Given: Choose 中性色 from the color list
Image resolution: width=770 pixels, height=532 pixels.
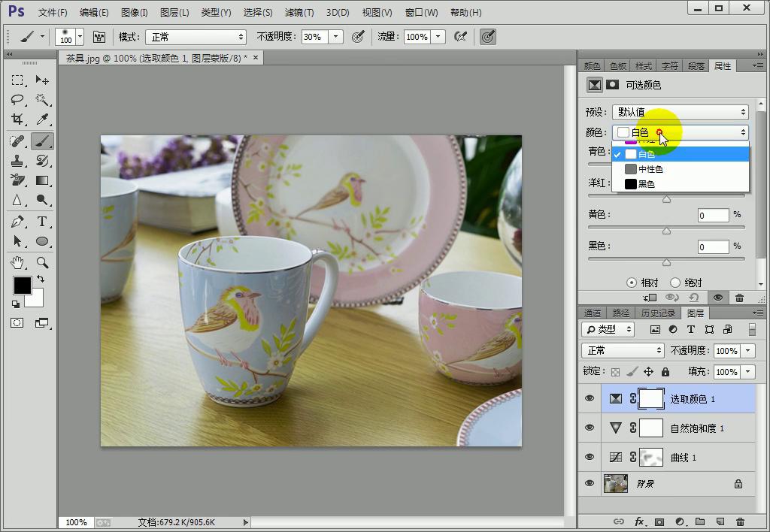Looking at the screenshot, I should click(650, 169).
